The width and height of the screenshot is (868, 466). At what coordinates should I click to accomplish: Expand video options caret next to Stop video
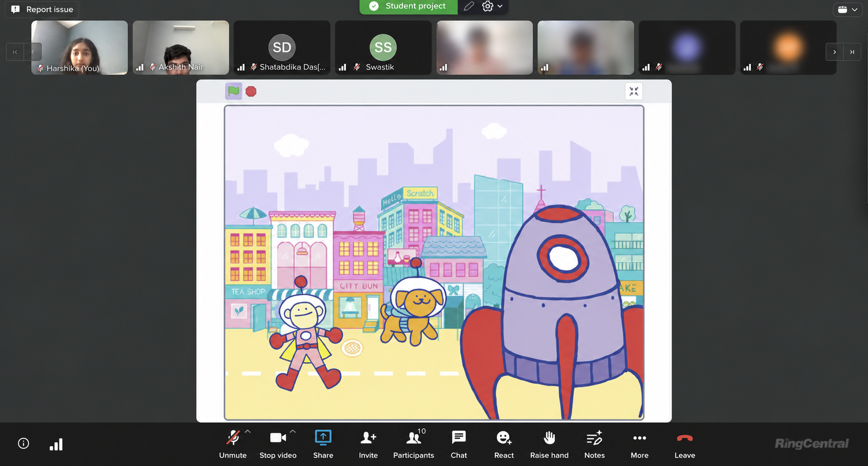293,432
